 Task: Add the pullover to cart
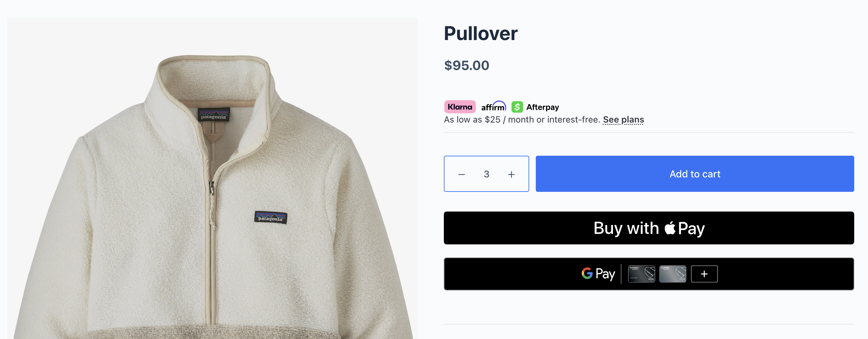(x=694, y=174)
